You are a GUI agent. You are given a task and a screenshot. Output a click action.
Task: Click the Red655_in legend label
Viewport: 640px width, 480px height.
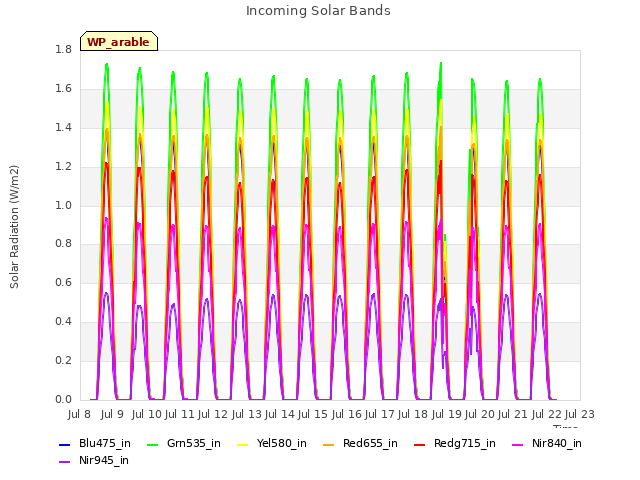coord(370,443)
